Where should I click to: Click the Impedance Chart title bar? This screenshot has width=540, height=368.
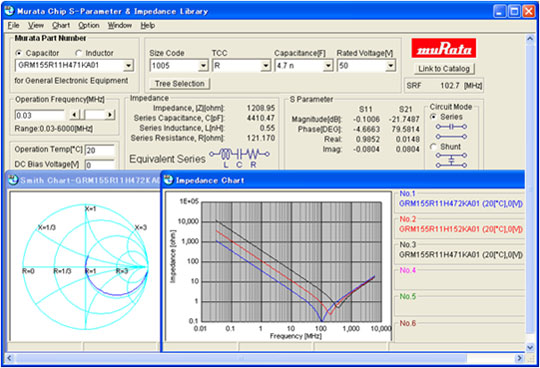coord(343,180)
